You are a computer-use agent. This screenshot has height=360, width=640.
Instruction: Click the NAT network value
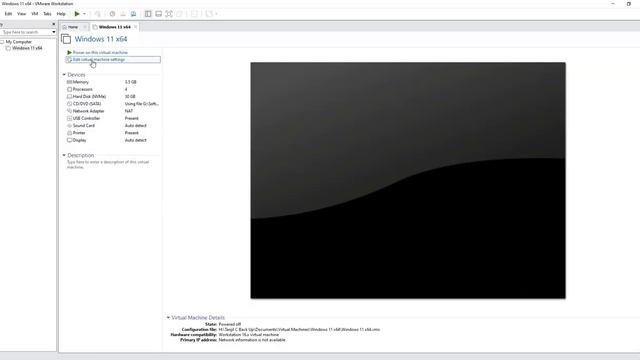pyautogui.click(x=129, y=111)
